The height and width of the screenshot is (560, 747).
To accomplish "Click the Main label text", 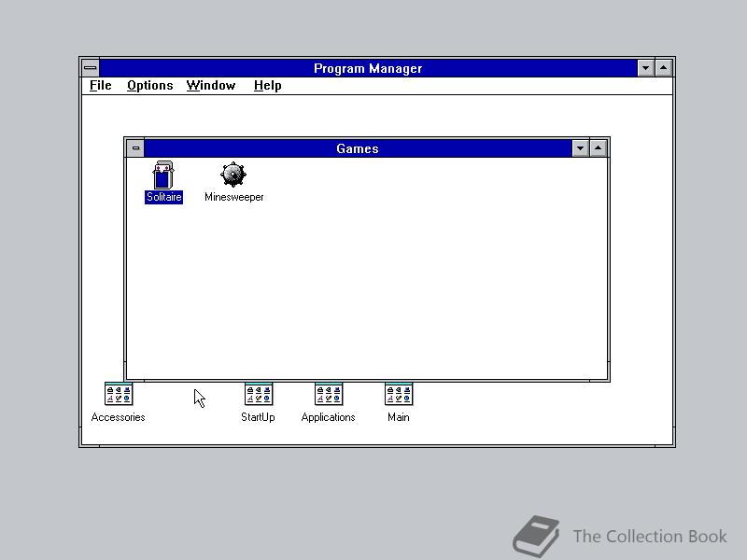I will tap(399, 417).
